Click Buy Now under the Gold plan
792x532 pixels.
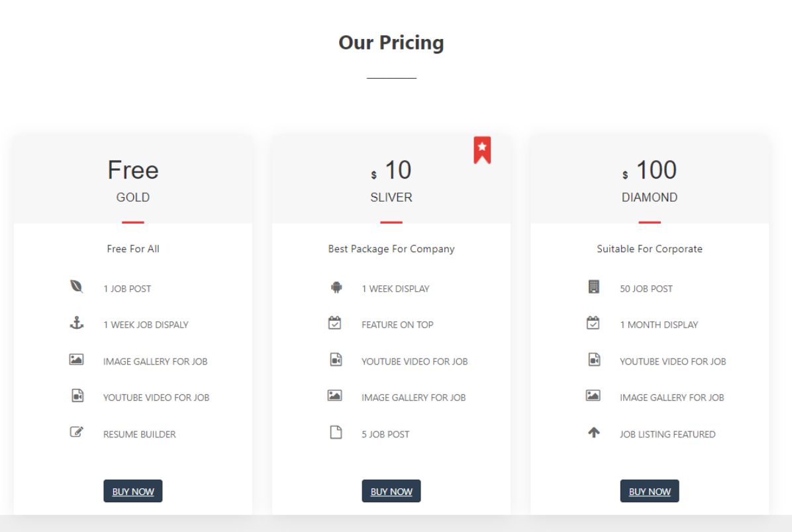tap(133, 491)
